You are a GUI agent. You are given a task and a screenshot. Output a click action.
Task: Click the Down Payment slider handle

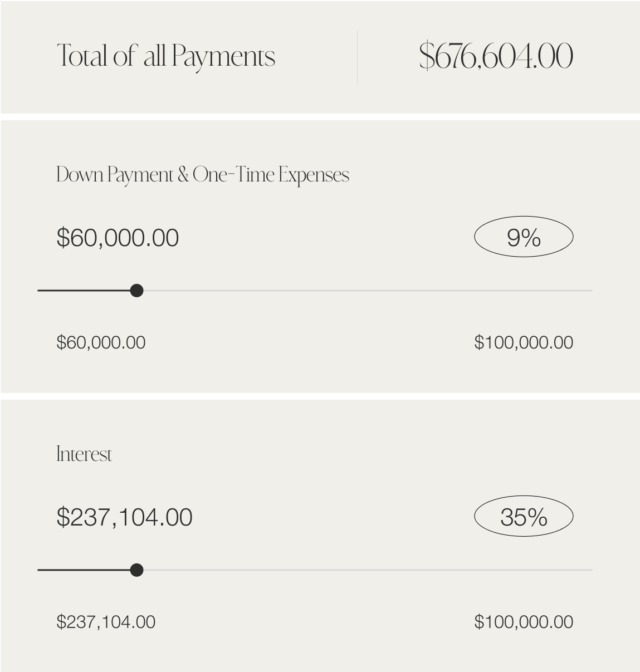pyautogui.click(x=136, y=291)
